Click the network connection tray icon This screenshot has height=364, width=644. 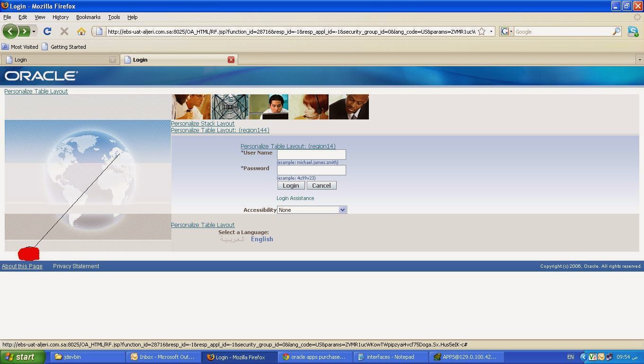[x=609, y=357]
